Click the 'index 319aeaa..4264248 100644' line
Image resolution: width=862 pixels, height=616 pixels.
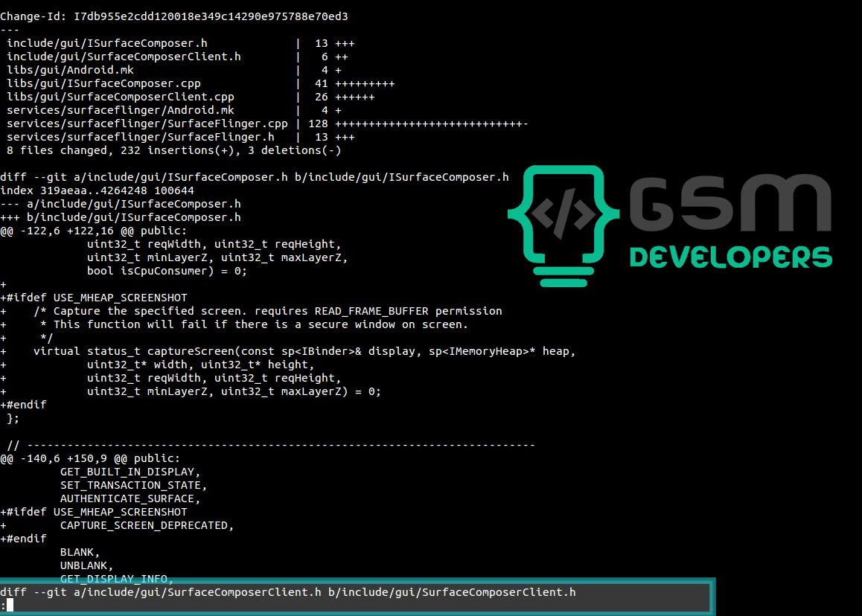click(x=97, y=190)
